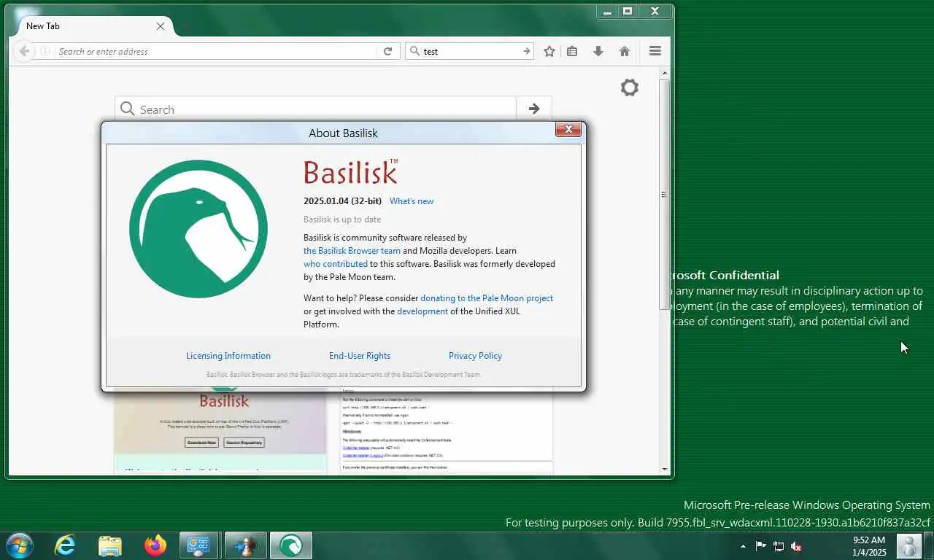
Task: Minimize the Basilisk browser window
Action: pos(608,11)
